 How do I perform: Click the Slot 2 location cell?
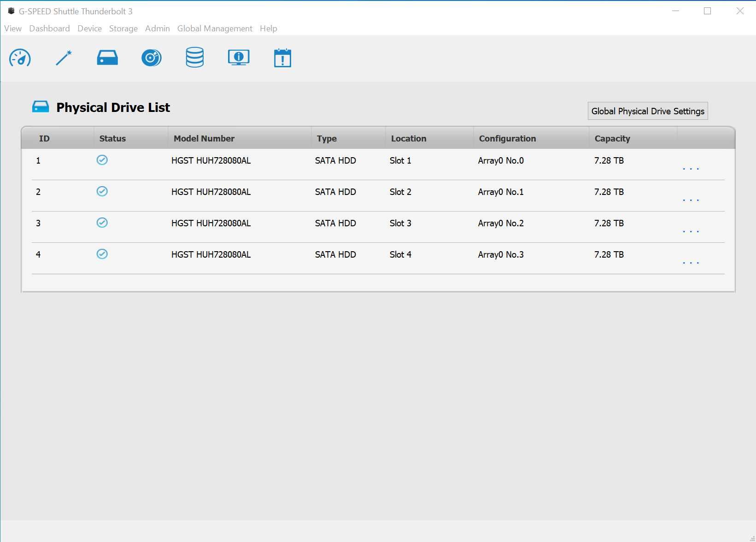click(400, 192)
